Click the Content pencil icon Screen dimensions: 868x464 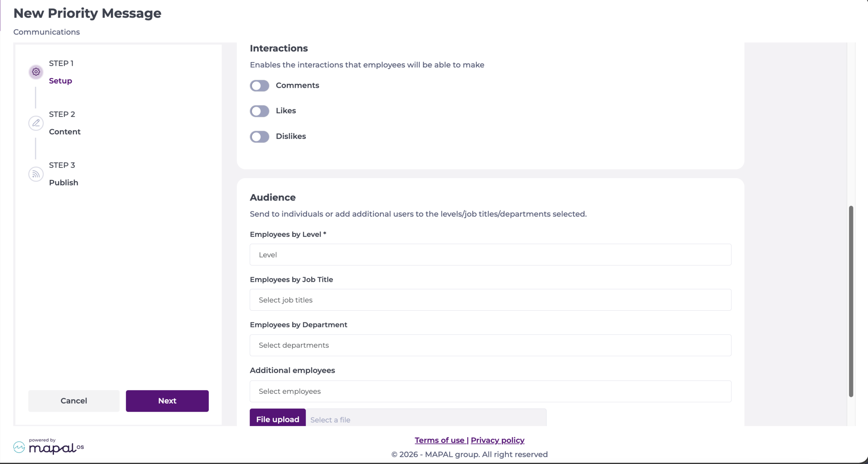pyautogui.click(x=36, y=123)
